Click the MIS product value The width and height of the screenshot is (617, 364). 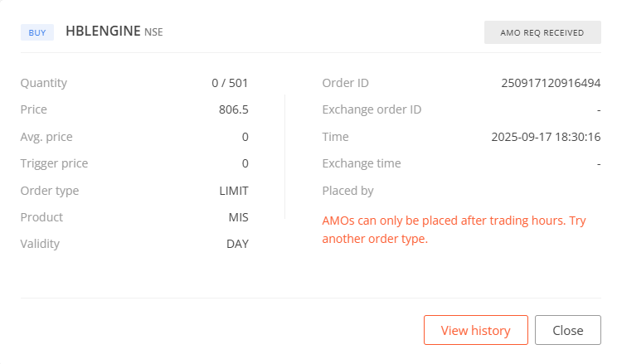click(238, 217)
